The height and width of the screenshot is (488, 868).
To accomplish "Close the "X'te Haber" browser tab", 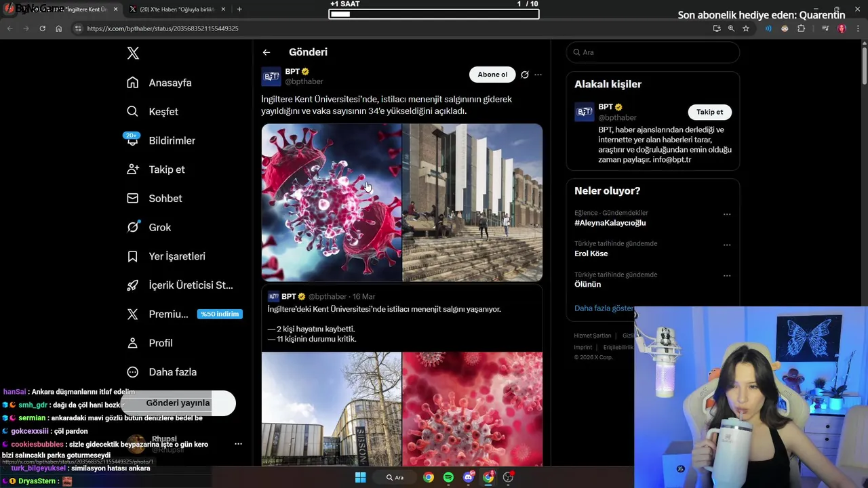I will (x=223, y=9).
